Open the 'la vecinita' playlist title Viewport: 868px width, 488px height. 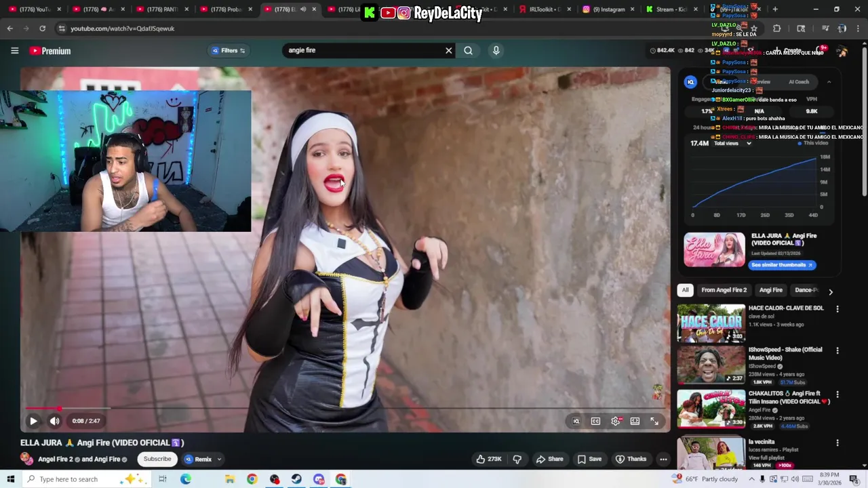762,442
